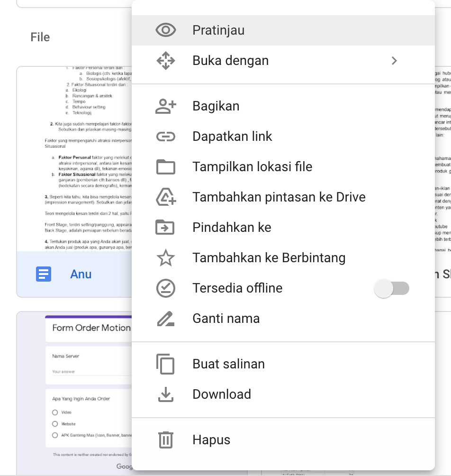Screen dimensions: 451x476
Task: Click the Drive shortcut icon
Action: [165, 197]
